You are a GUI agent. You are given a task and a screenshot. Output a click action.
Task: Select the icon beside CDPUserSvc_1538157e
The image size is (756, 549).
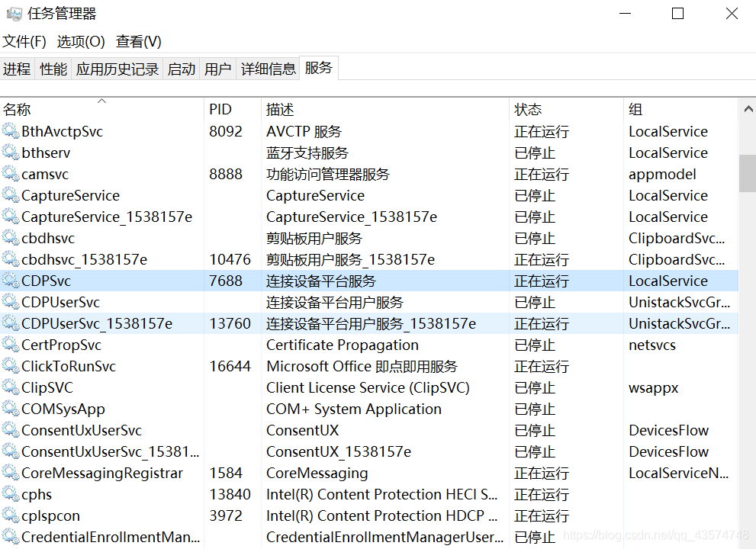click(10, 323)
